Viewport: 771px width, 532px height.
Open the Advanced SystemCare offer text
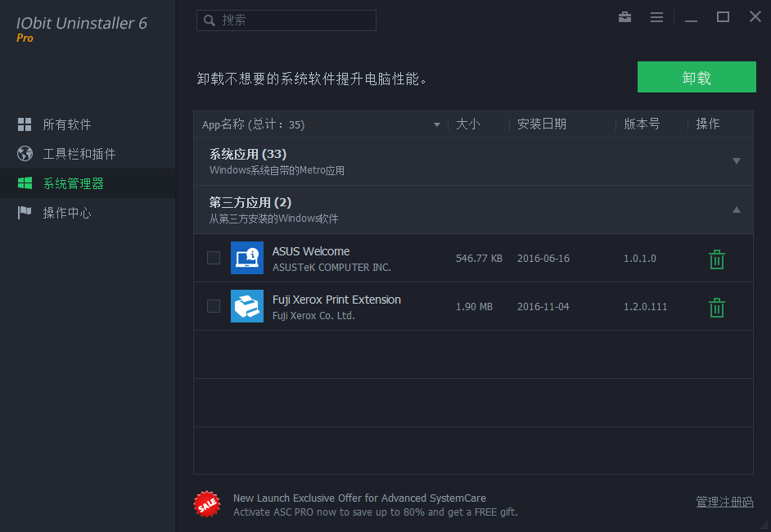point(375,505)
